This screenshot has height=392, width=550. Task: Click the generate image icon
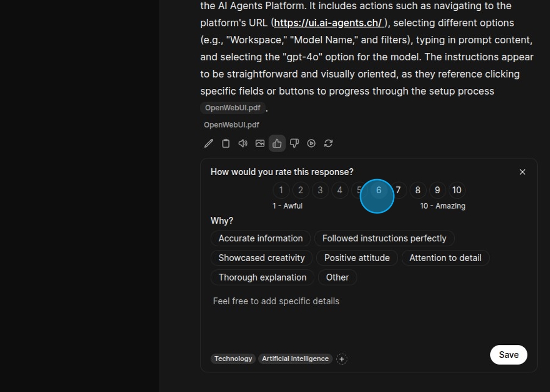tap(260, 143)
